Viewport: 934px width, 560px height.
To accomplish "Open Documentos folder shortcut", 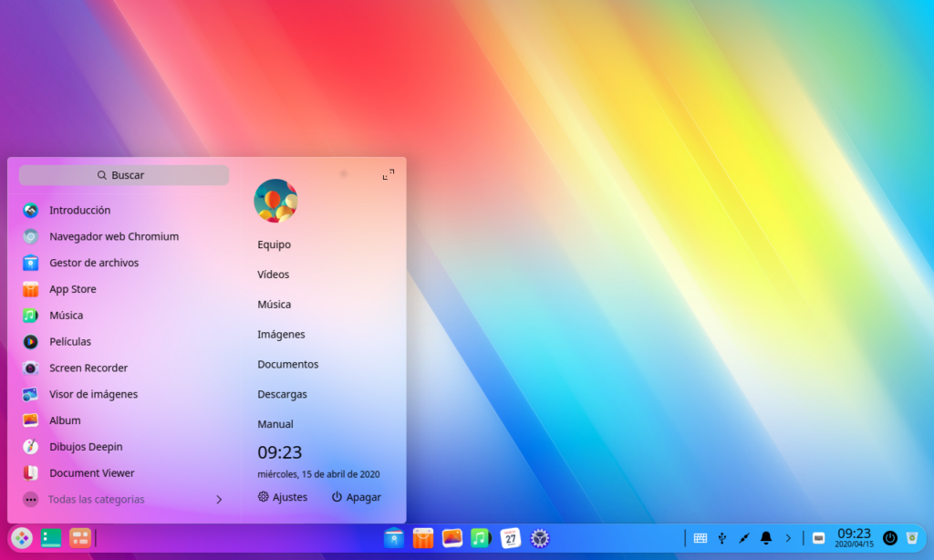I will click(x=287, y=364).
